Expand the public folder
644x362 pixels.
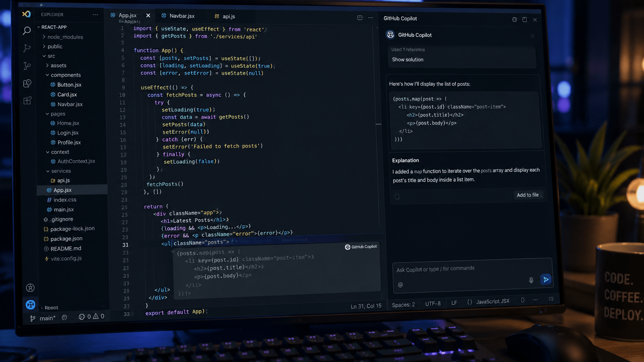[52, 47]
